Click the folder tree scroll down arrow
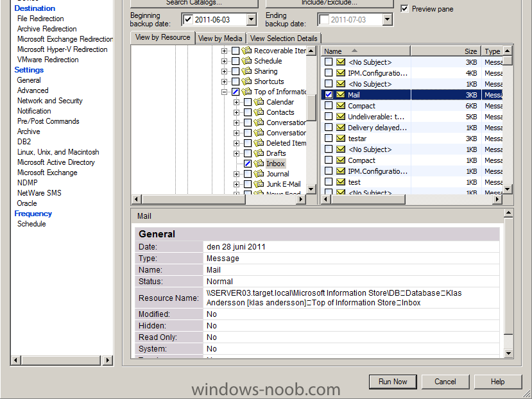 tap(311, 189)
